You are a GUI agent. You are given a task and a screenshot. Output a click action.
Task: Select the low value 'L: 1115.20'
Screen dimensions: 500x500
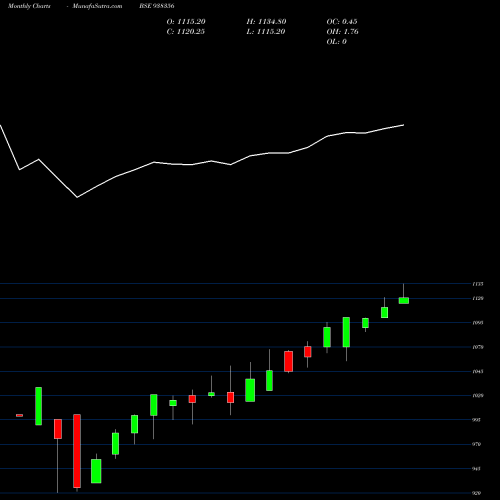(266, 32)
